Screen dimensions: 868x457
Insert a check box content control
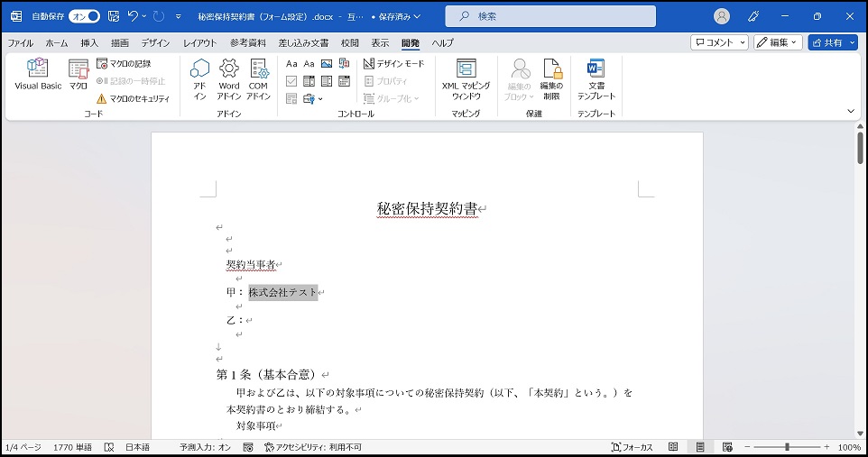[x=291, y=81]
